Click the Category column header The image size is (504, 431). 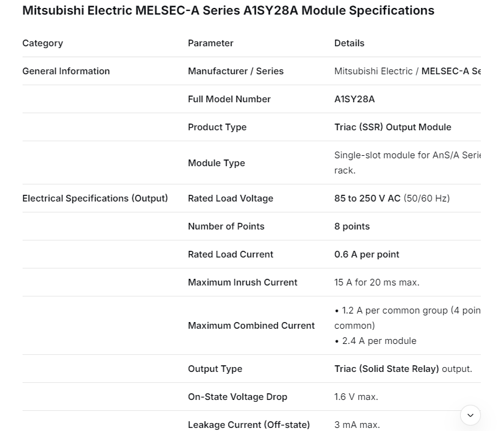tap(43, 43)
